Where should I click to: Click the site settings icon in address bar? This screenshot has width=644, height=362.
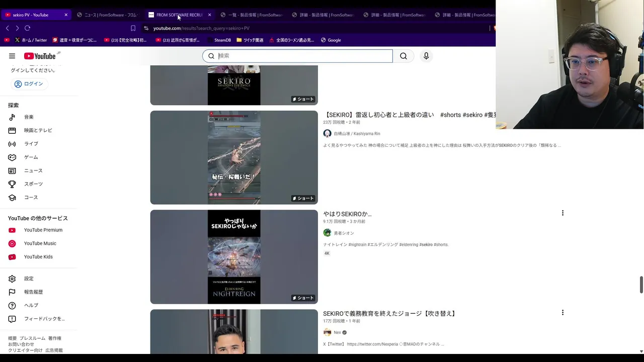(146, 28)
